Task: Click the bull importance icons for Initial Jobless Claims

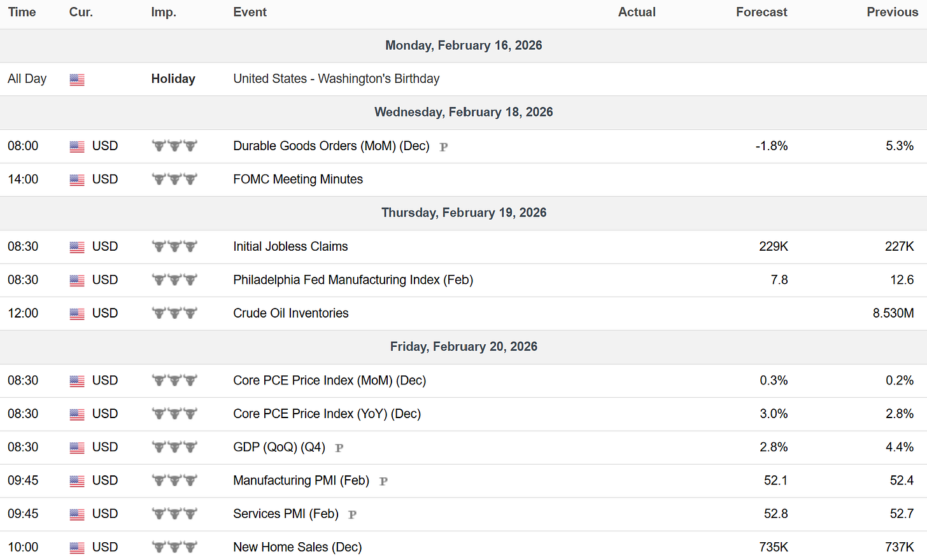Action: [x=174, y=246]
